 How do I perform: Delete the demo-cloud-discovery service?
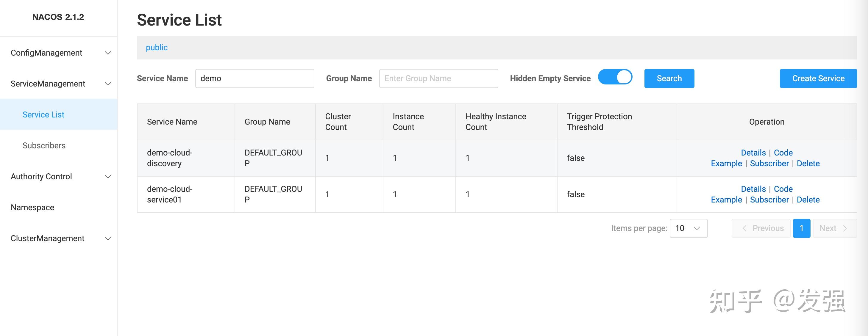[x=808, y=163]
